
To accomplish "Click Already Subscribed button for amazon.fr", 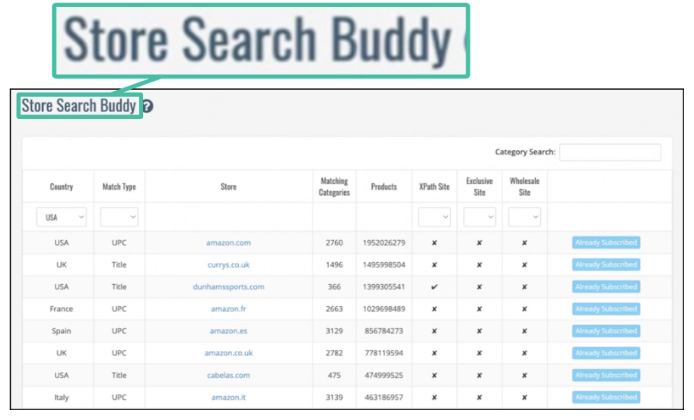I will (606, 309).
